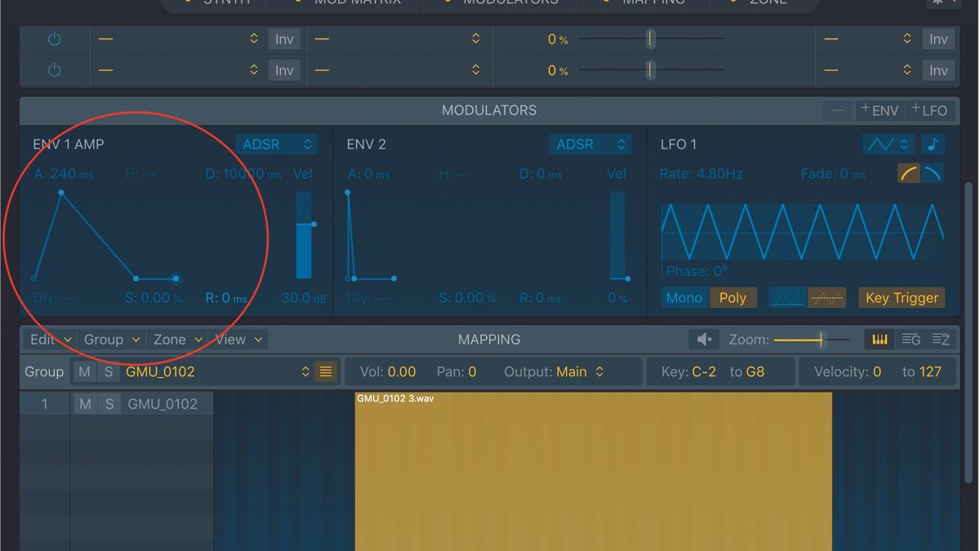Add an envelope with the +ENV button
Image resolution: width=980 pixels, height=551 pixels.
click(880, 110)
